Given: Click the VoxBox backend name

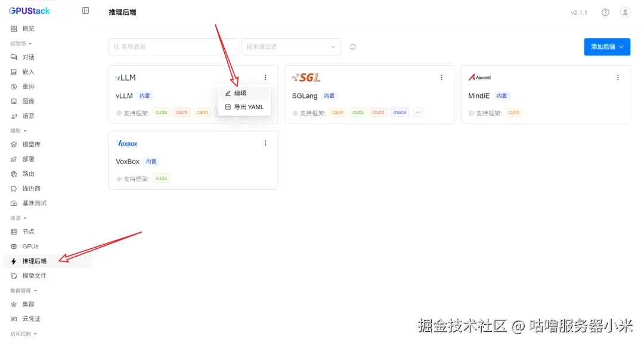Looking at the screenshot, I should [x=128, y=162].
